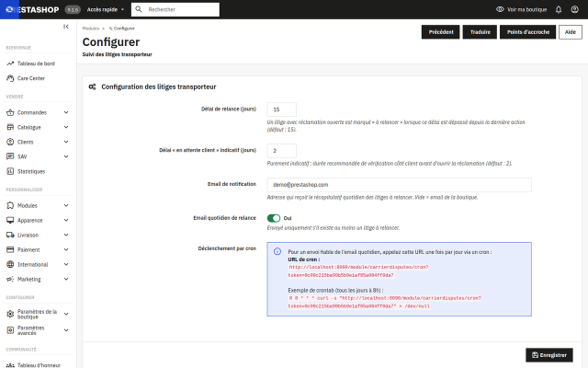This screenshot has width=588, height=368.
Task: Click the Points d'accroche button
Action: pyautogui.click(x=528, y=32)
